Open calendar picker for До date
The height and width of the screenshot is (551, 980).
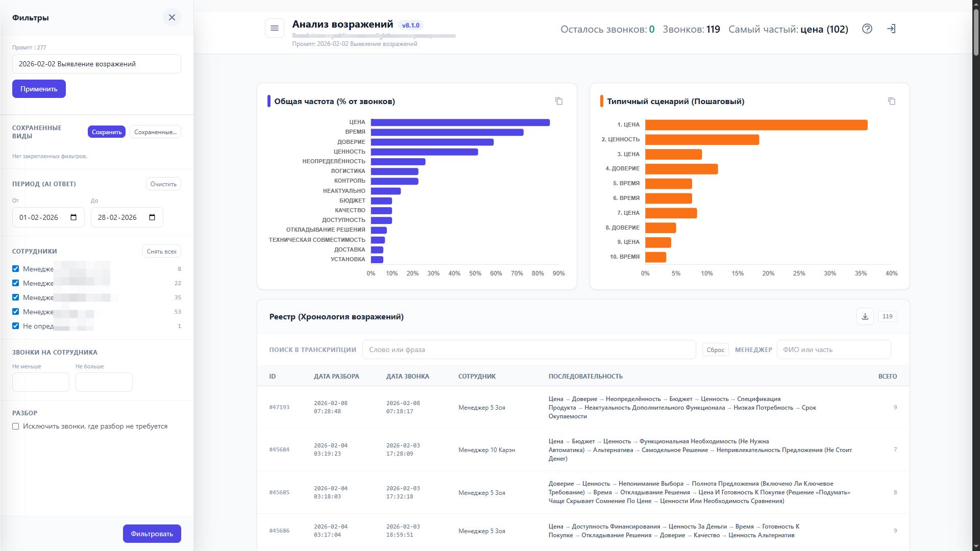pyautogui.click(x=152, y=217)
